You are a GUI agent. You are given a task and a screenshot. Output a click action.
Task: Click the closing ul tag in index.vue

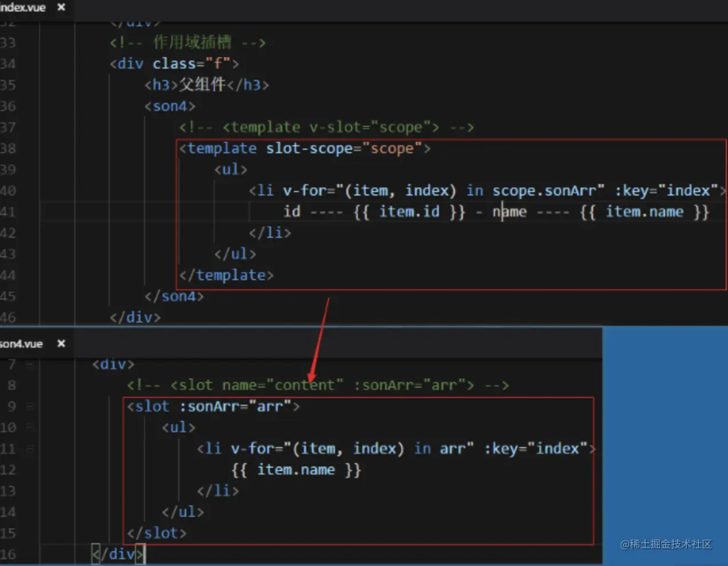click(x=235, y=254)
